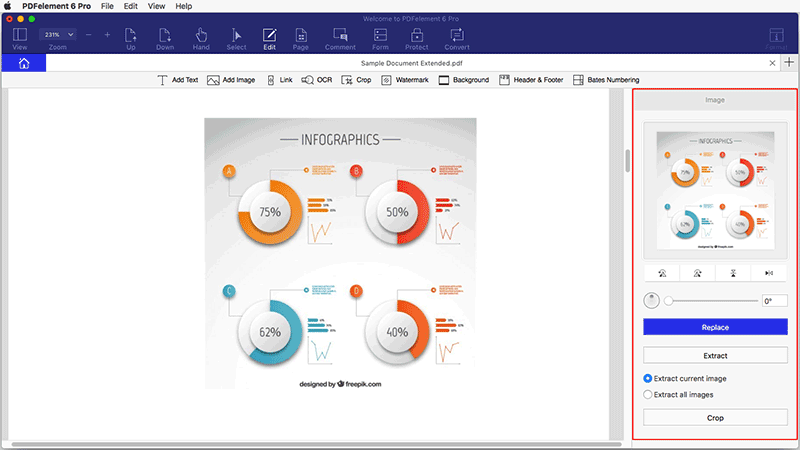
Task: Select Extract current image option
Action: 685,379
